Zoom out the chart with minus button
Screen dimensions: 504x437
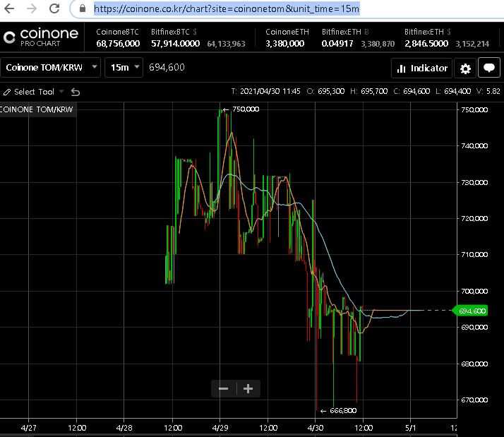click(x=223, y=389)
